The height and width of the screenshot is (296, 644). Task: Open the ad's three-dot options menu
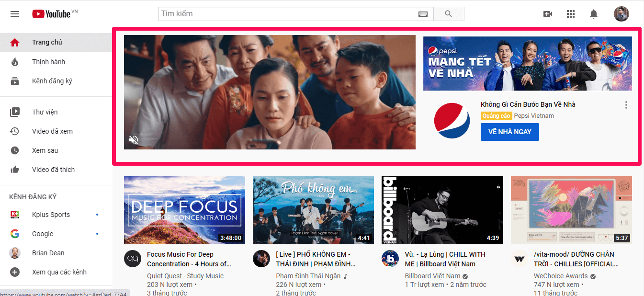pyautogui.click(x=626, y=105)
